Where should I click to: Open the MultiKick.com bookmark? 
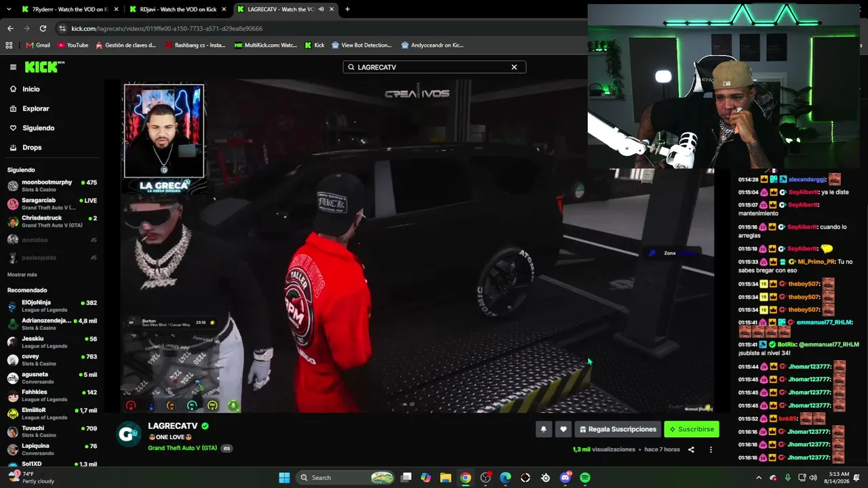click(x=266, y=45)
